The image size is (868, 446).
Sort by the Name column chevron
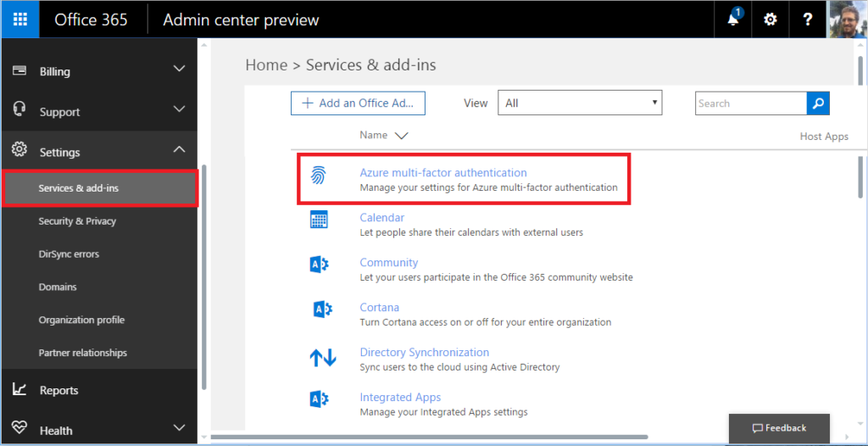400,136
